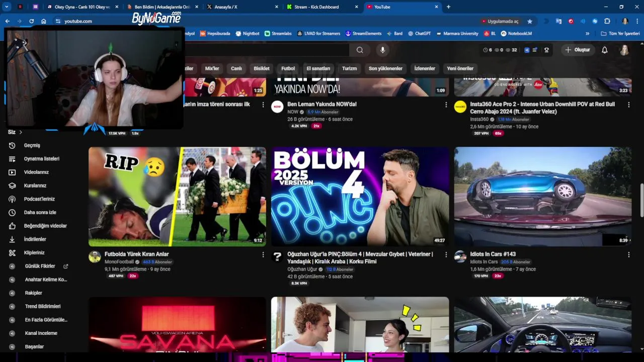Open options menu for Insta360 Ace Pro 2 video

tap(628, 105)
